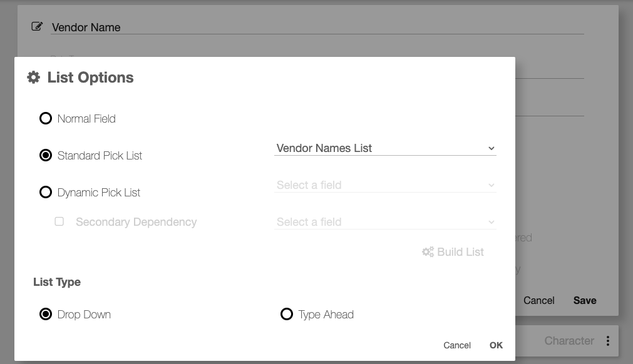
Task: Click the List Options gear icon
Action: (33, 78)
